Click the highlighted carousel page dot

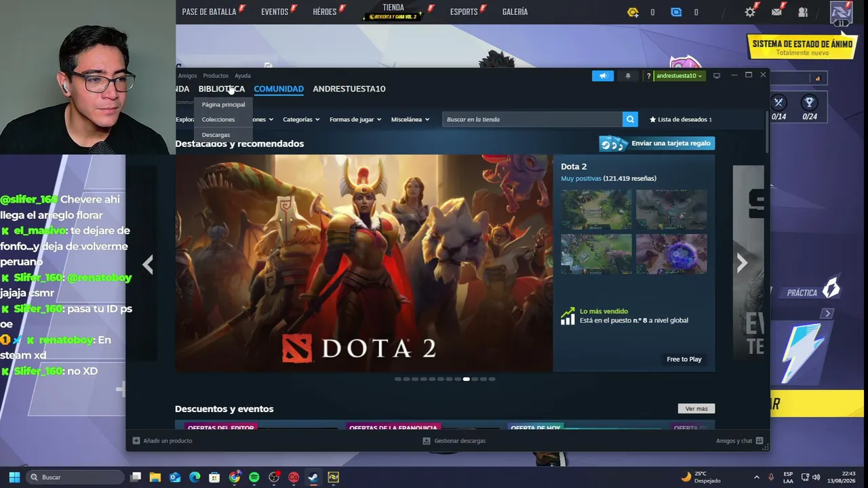(467, 379)
